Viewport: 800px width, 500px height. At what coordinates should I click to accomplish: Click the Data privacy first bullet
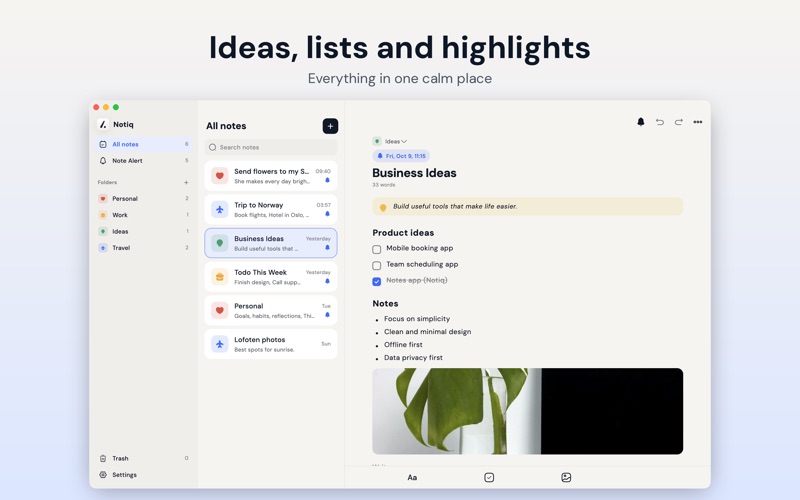tap(413, 358)
